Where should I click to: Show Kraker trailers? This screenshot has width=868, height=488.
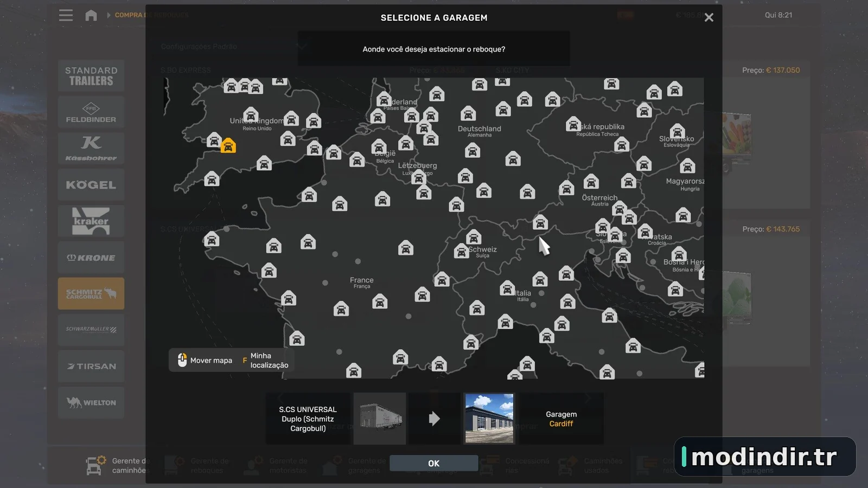click(x=91, y=221)
